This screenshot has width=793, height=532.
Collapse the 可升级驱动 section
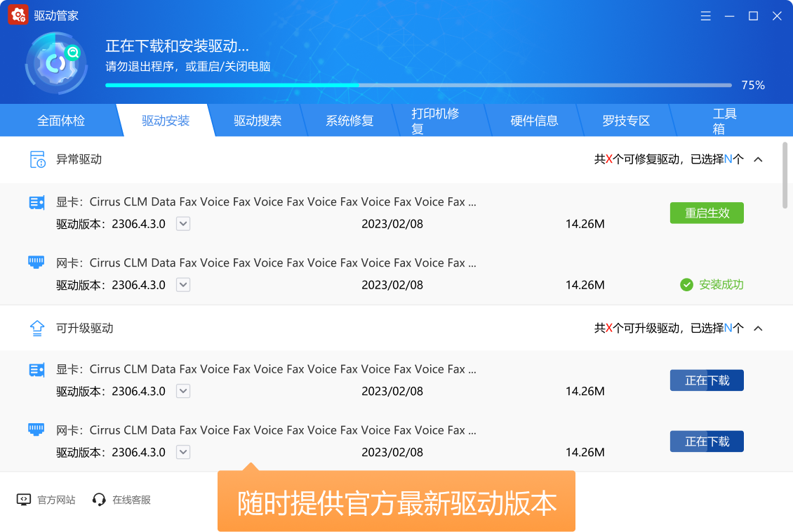[758, 328]
